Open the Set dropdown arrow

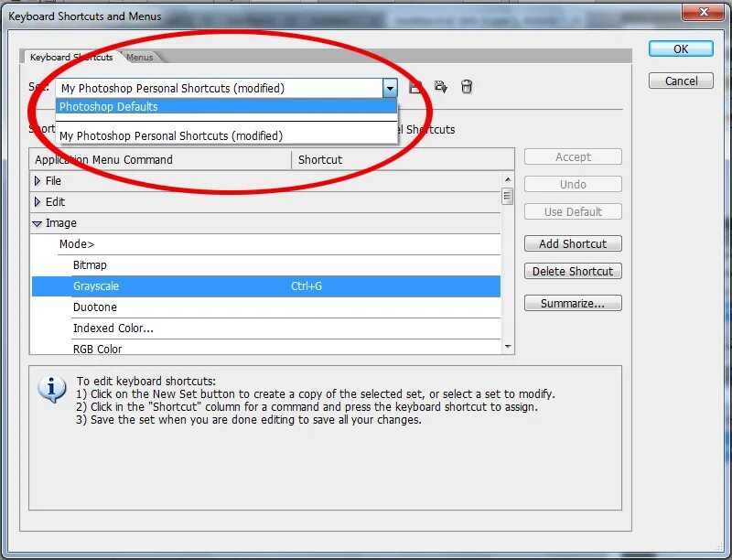click(390, 88)
